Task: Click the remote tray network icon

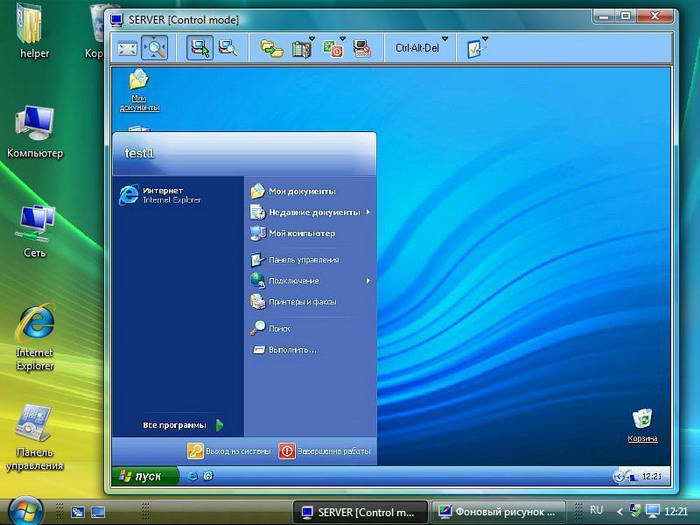Action: point(632,477)
